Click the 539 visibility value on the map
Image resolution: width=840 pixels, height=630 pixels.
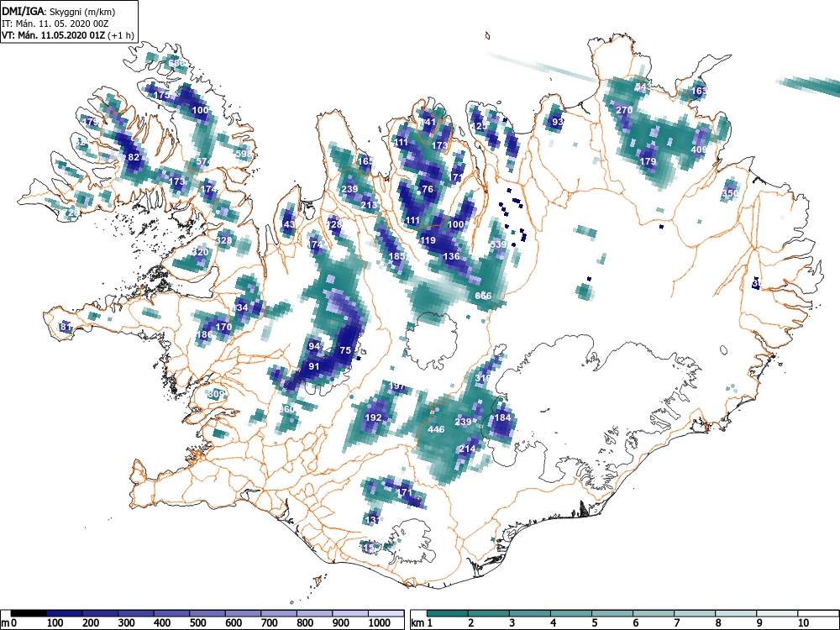(x=498, y=244)
